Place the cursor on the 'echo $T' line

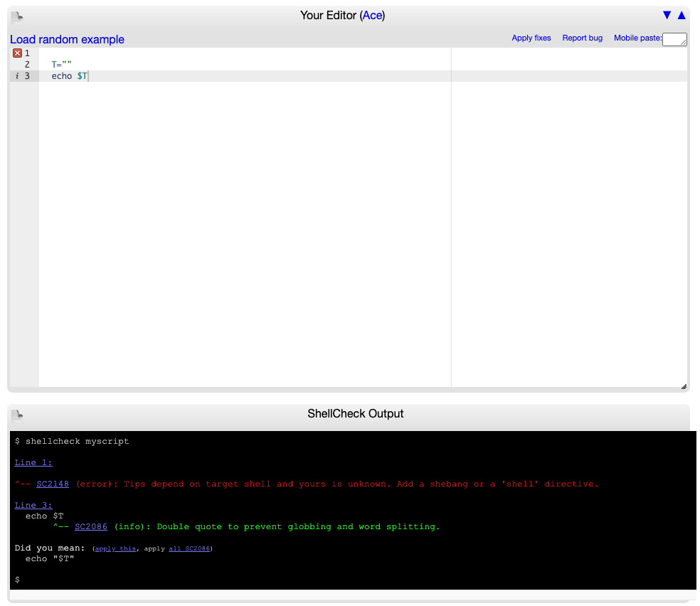point(71,75)
